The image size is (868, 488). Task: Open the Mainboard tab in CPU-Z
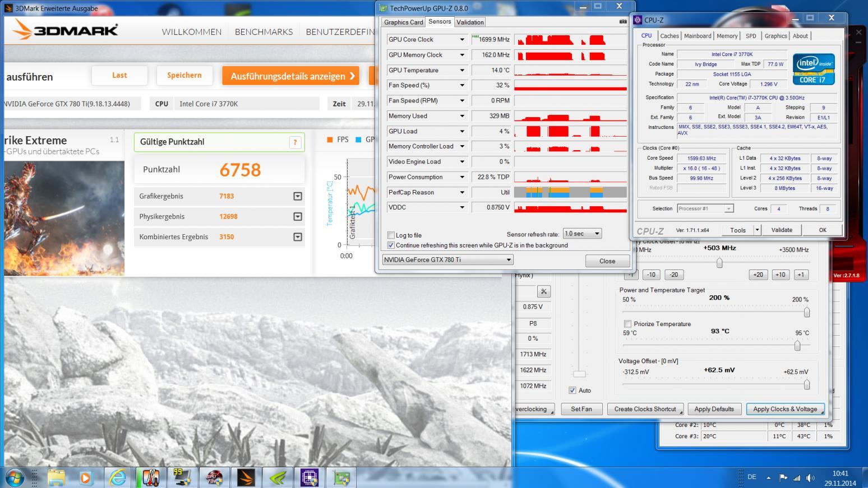(x=698, y=36)
